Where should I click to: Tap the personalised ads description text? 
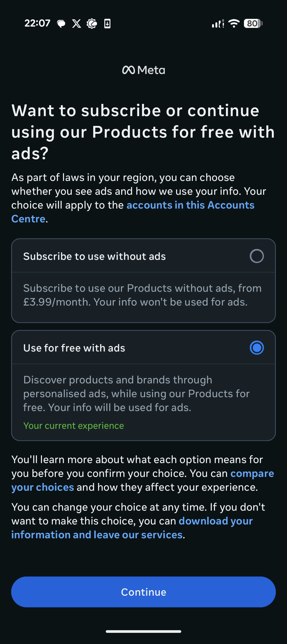click(x=136, y=394)
